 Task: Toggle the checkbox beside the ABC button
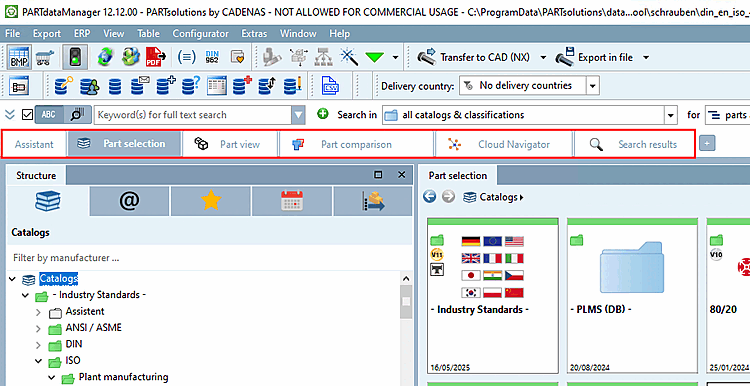pyautogui.click(x=28, y=115)
